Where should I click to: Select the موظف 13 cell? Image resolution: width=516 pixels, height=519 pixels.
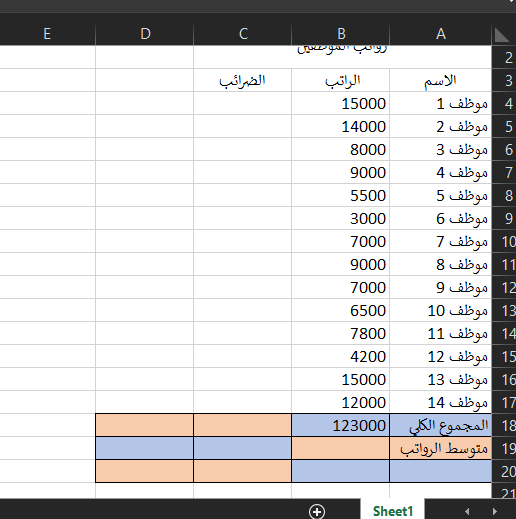441,380
